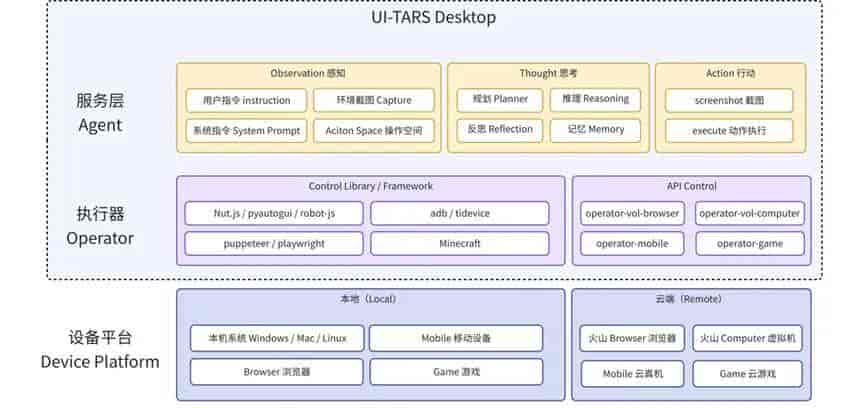Viewport: 863px width, 408px height.
Task: Select the "Mobile 云真机" box
Action: point(632,374)
